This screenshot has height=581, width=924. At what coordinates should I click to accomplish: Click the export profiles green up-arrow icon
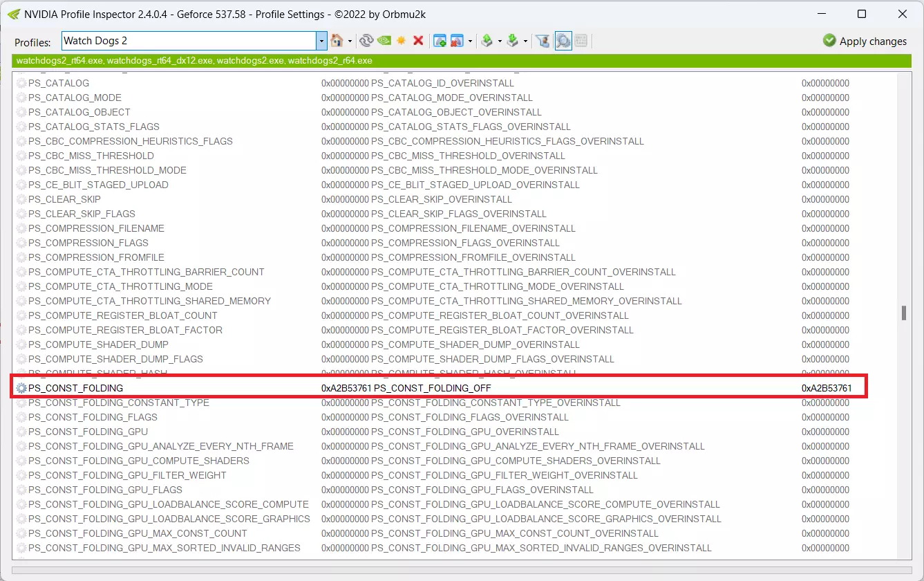(487, 41)
